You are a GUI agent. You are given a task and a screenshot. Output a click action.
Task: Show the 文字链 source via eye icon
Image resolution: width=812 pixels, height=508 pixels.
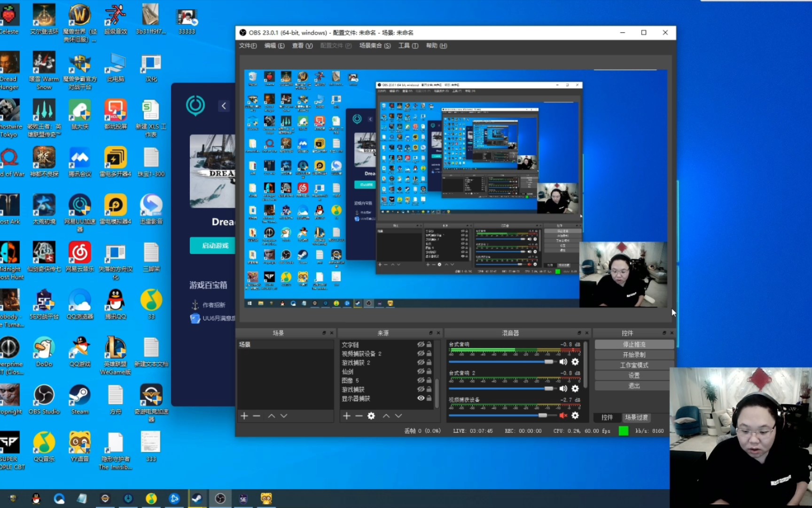tap(421, 344)
